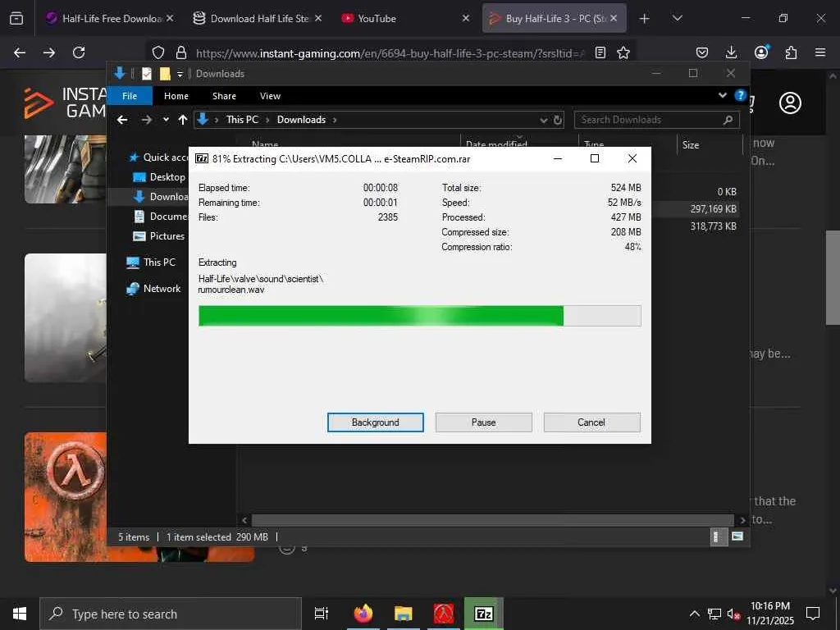Viewport: 840px width, 630px height.
Task: Reload the page in Firefox
Action: coord(79,52)
